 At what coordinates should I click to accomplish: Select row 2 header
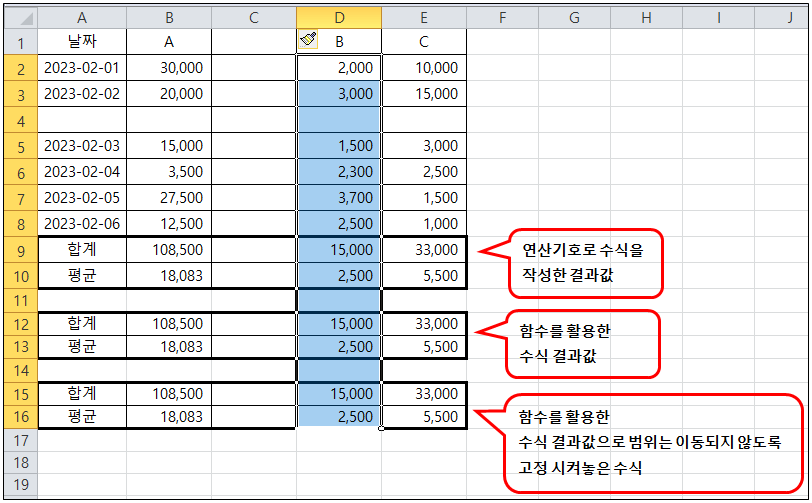21,68
